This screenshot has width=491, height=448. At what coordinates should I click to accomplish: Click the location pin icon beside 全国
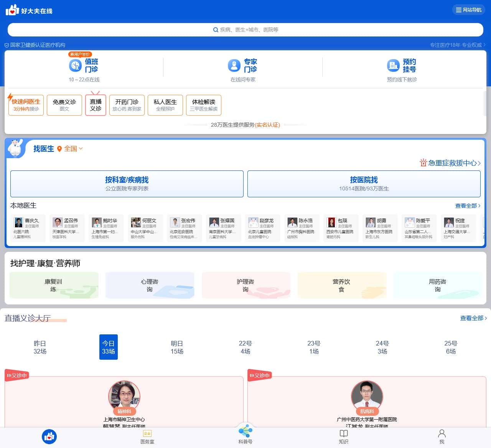59,149
